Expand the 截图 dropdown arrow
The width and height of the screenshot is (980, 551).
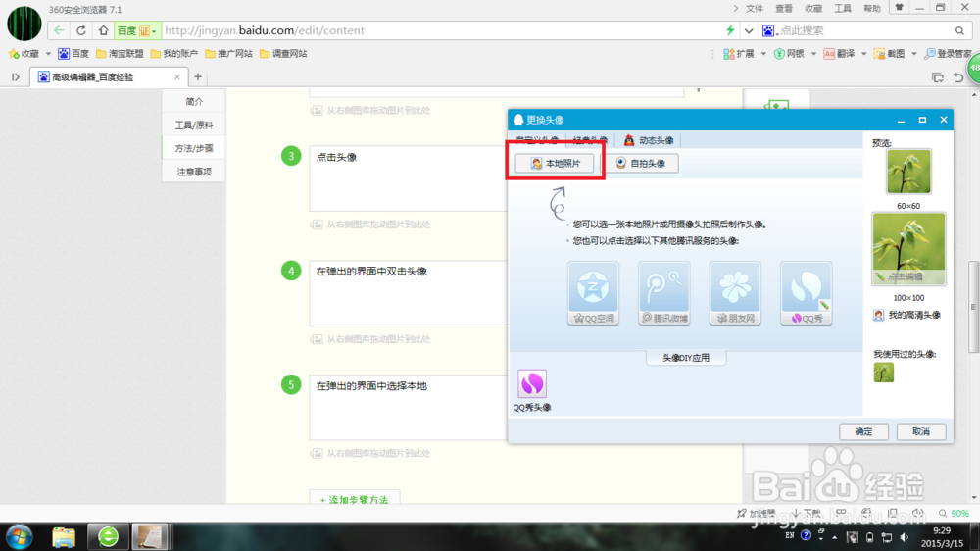coord(913,54)
